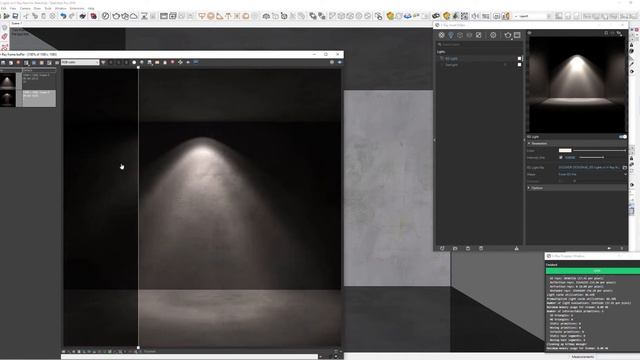This screenshot has height=360, width=640.
Task: Click the Eraser tool in left toolbar
Action: (x=4, y=37)
